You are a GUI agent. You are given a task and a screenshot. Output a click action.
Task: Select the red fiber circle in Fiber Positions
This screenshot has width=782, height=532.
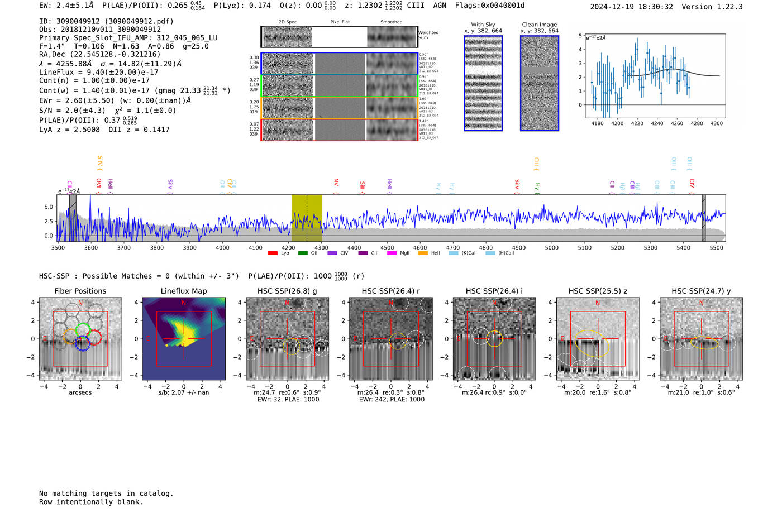(x=94, y=337)
